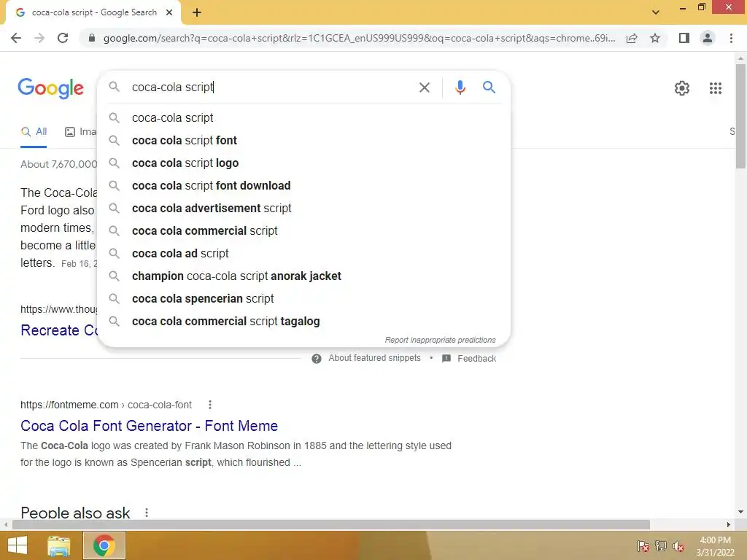Open the volume tray icon
The width and height of the screenshot is (747, 560).
[678, 546]
